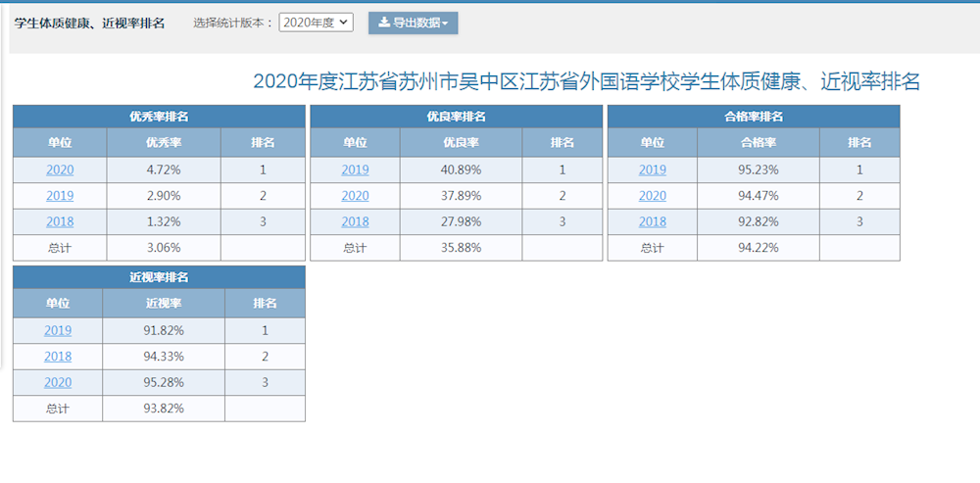Open 2020 link in 优良率排名 table

[355, 196]
